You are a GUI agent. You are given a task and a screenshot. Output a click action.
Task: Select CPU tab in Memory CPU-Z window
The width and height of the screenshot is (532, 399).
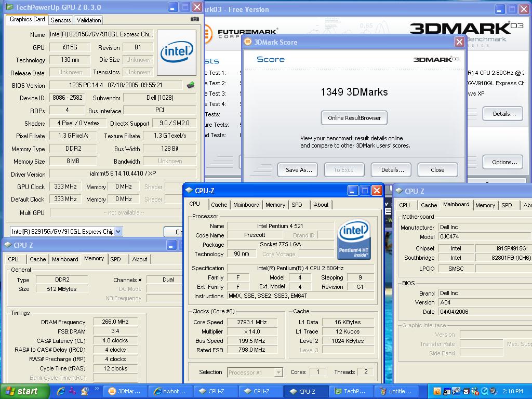click(13, 259)
